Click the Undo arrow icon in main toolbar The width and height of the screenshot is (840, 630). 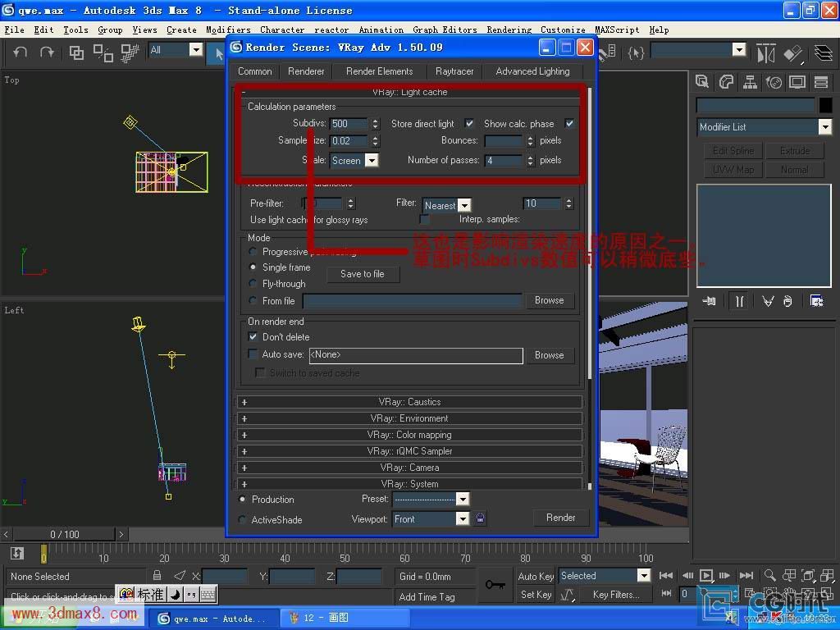[x=20, y=52]
